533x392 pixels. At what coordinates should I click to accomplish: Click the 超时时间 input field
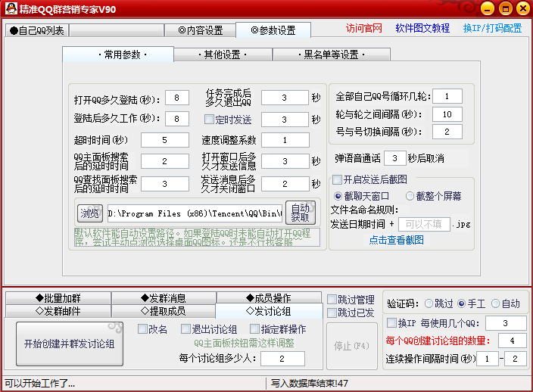point(165,140)
